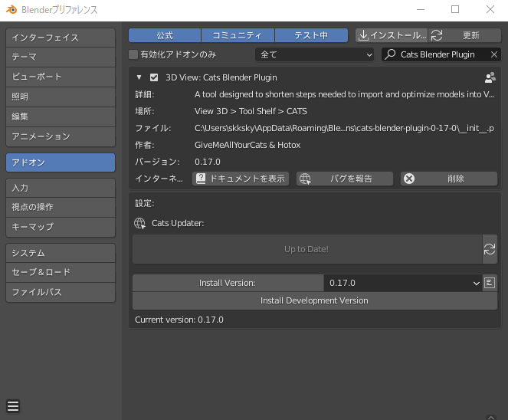Open the 編集 preferences section
The height and width of the screenshot is (420, 508).
pos(61,116)
